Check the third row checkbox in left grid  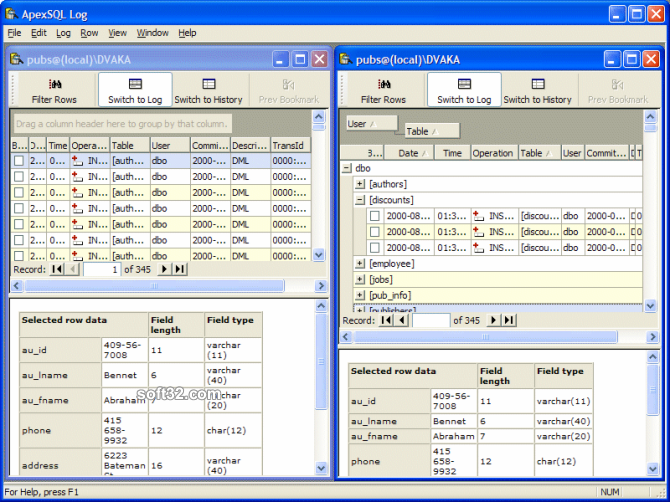[19, 192]
